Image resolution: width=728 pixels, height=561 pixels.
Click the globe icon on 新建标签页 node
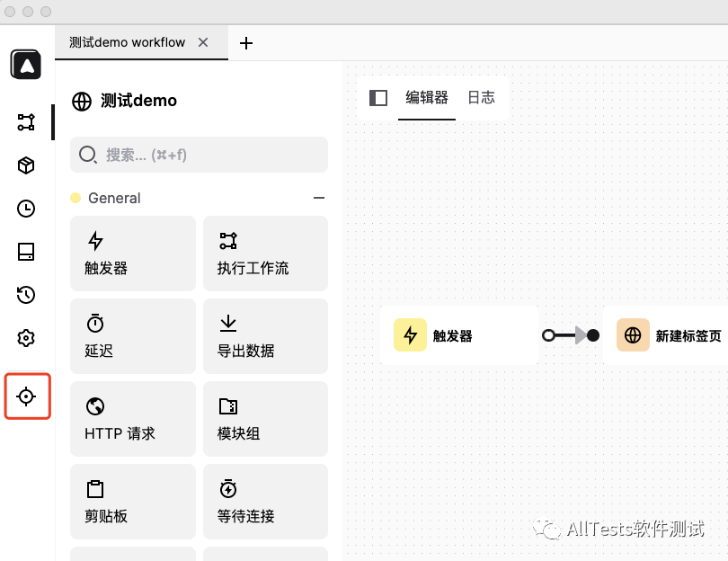point(634,334)
